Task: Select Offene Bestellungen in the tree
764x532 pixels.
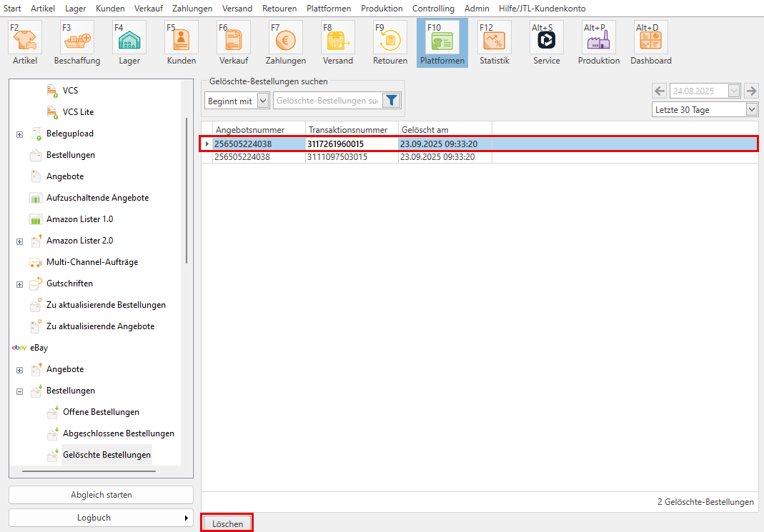Action: 101,412
